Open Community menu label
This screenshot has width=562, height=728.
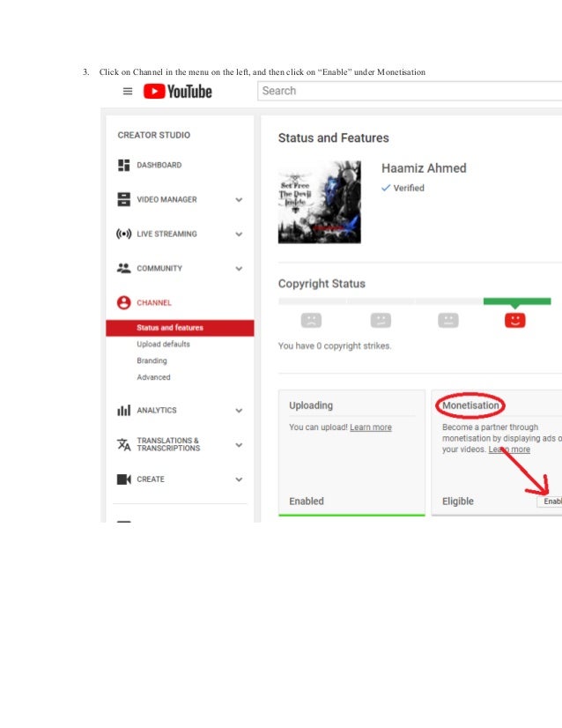pos(159,268)
